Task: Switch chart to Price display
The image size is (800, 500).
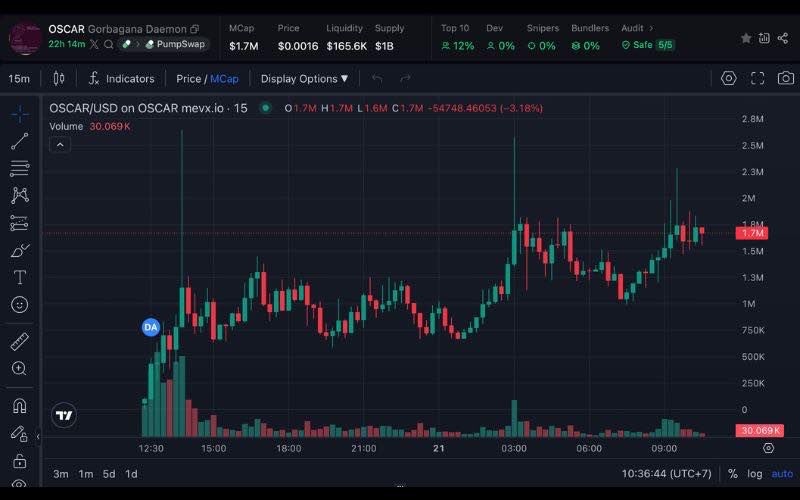Action: [188, 79]
